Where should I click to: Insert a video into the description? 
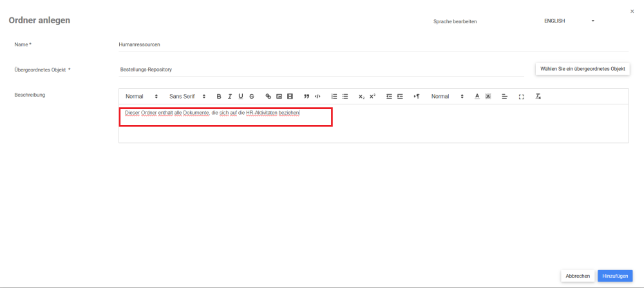[x=290, y=97]
